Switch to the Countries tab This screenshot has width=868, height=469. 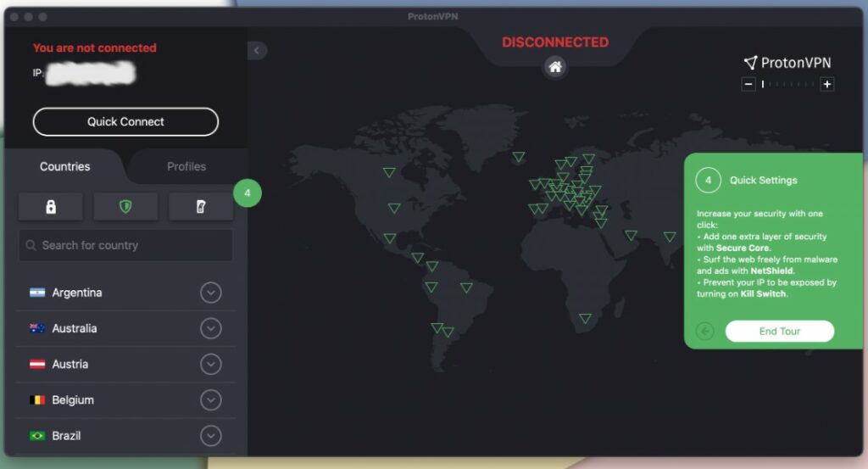click(x=64, y=167)
